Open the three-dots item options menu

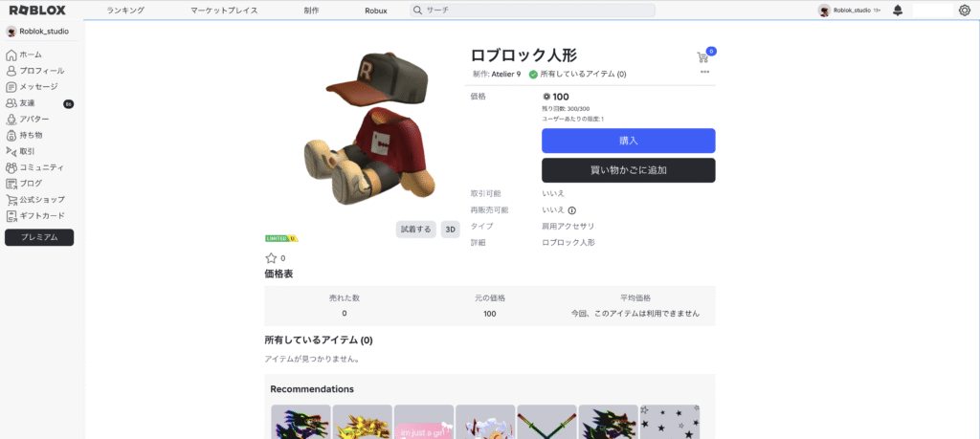pos(705,72)
